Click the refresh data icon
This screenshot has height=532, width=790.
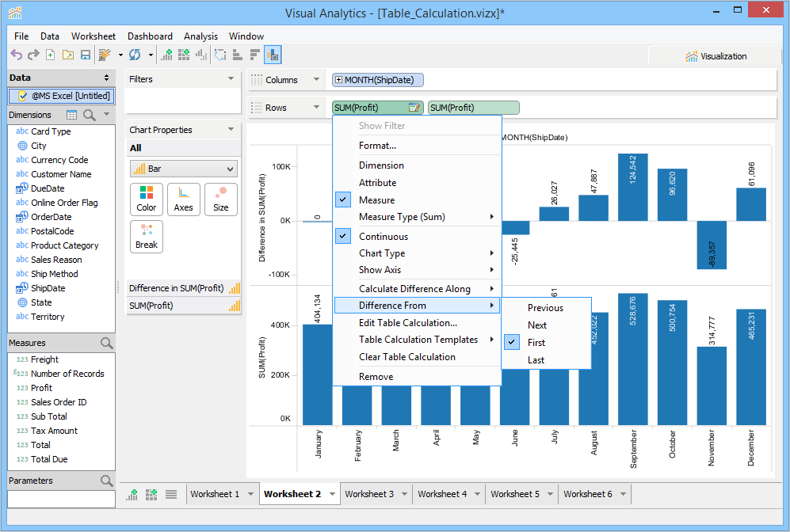tap(135, 55)
